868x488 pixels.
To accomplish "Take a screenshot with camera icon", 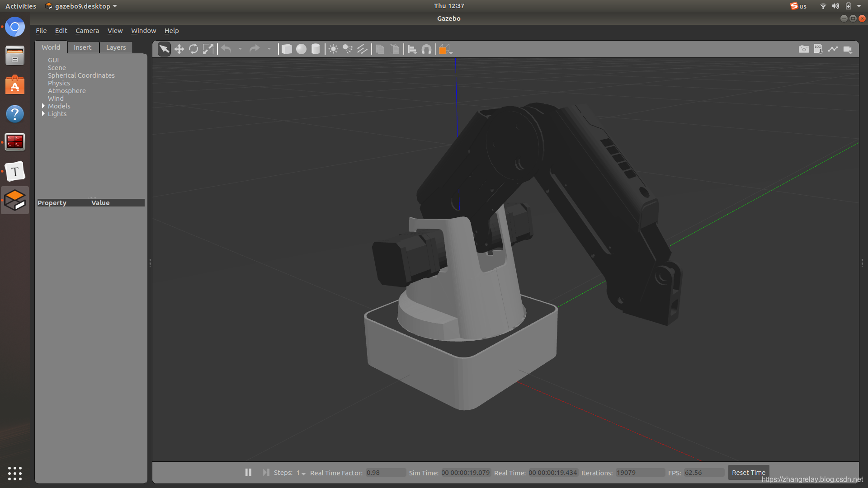I will point(804,49).
